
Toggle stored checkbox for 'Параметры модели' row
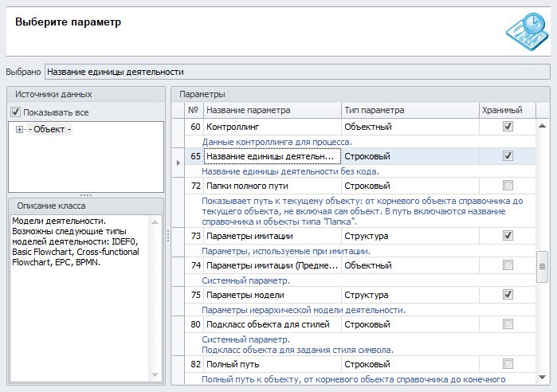[508, 295]
